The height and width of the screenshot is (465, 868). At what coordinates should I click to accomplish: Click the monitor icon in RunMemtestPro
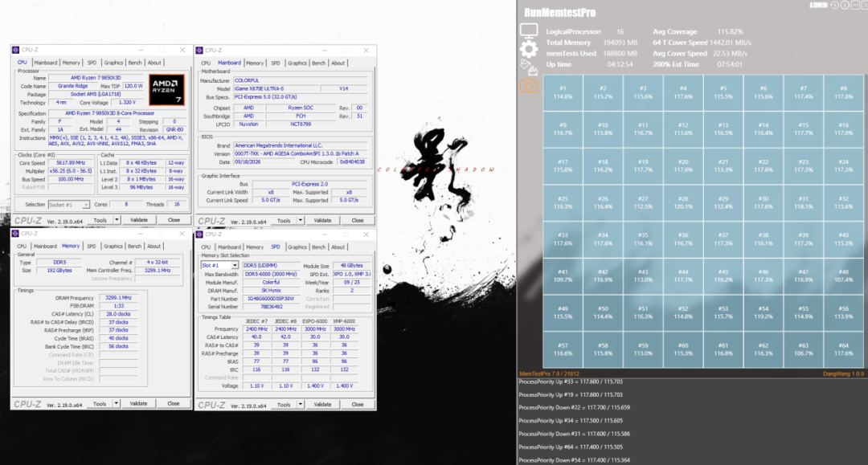[x=529, y=31]
